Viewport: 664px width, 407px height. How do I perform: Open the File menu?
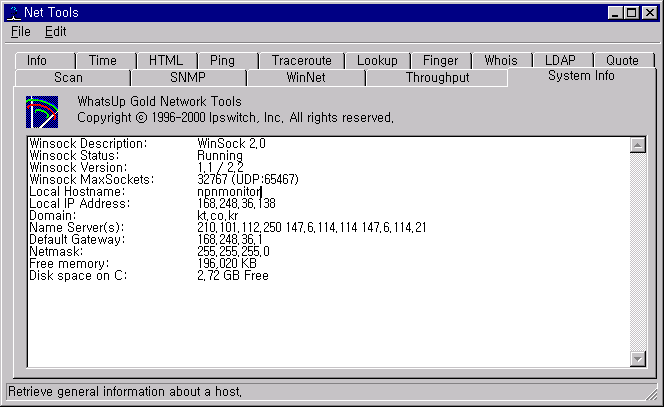point(20,32)
